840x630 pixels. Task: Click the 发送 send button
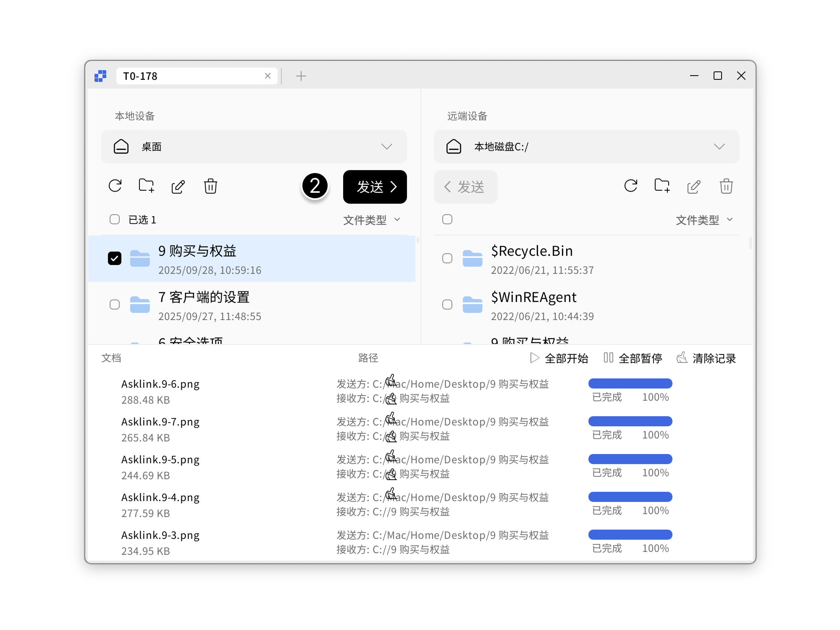tap(375, 187)
